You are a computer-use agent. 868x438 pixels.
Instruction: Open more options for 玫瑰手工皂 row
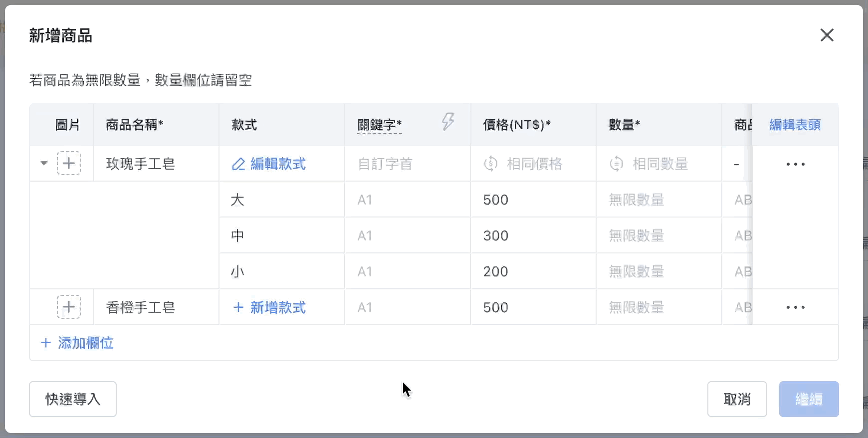(795, 164)
